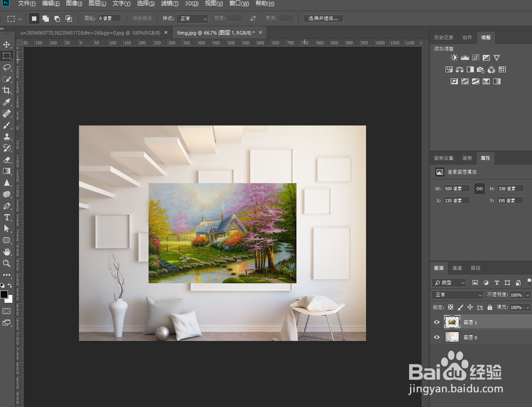This screenshot has height=407, width=532.
Task: Hide the 图层 1 layer
Action: click(x=437, y=322)
